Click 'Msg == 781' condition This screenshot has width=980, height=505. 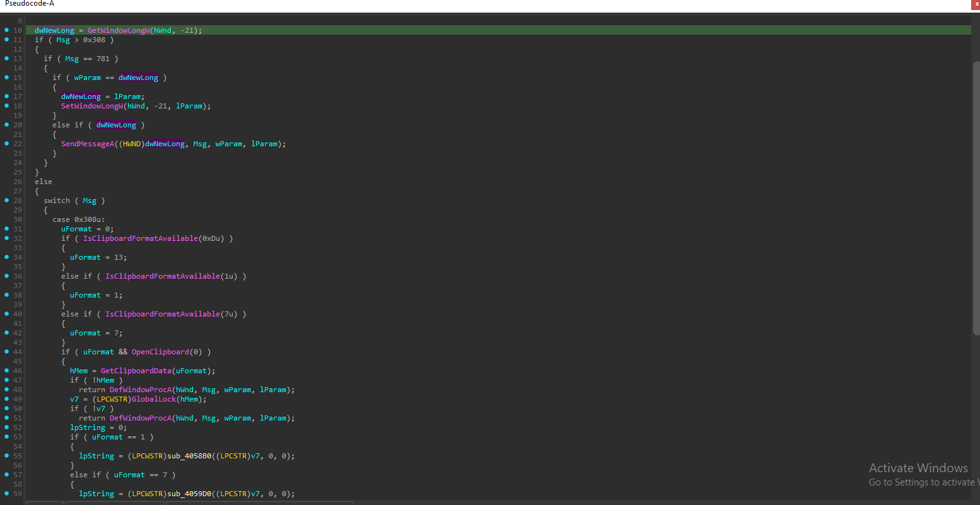(88, 59)
